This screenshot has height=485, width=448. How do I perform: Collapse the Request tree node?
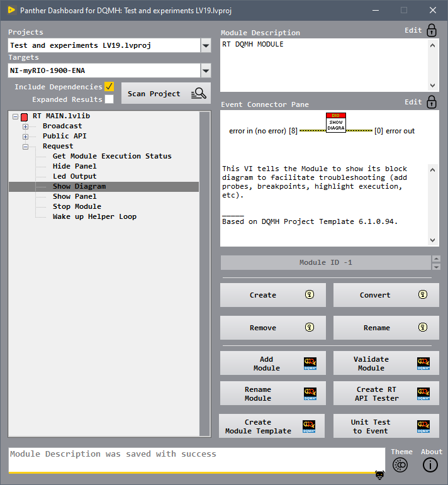25,147
